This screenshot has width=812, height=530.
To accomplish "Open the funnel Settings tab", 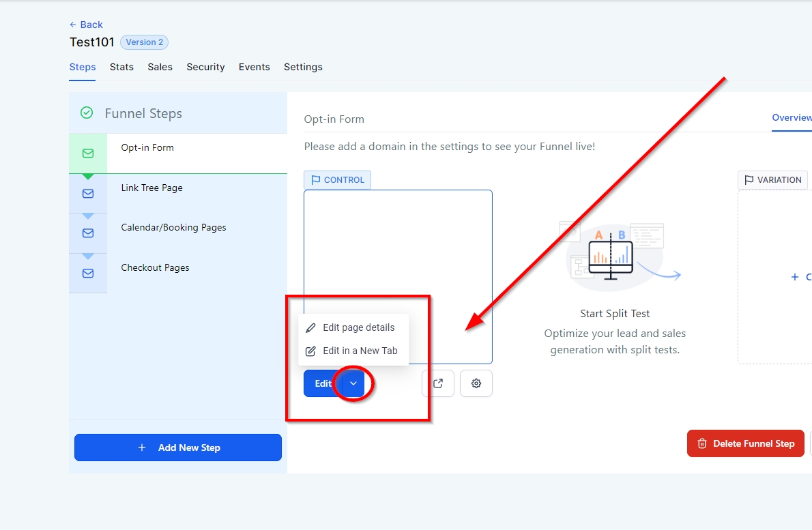I will tap(303, 67).
